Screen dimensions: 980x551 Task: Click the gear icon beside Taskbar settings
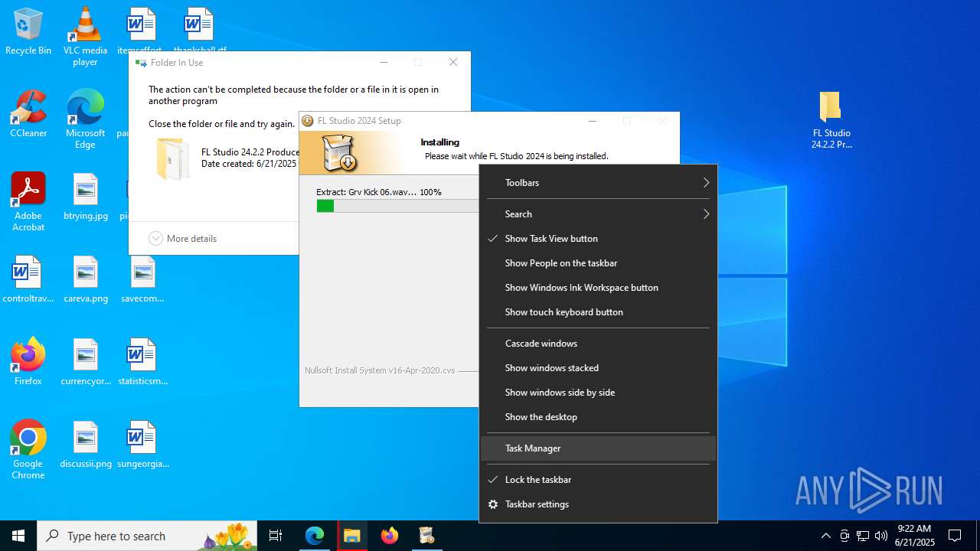493,504
